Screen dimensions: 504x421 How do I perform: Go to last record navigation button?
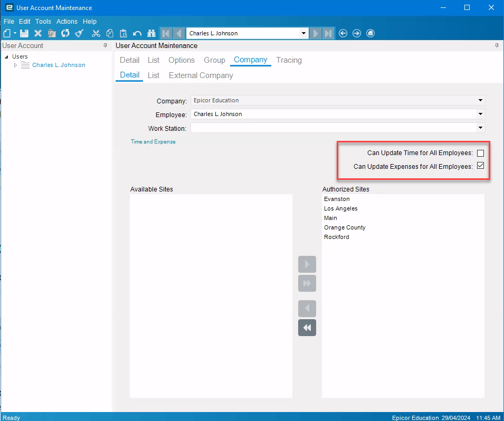(328, 33)
